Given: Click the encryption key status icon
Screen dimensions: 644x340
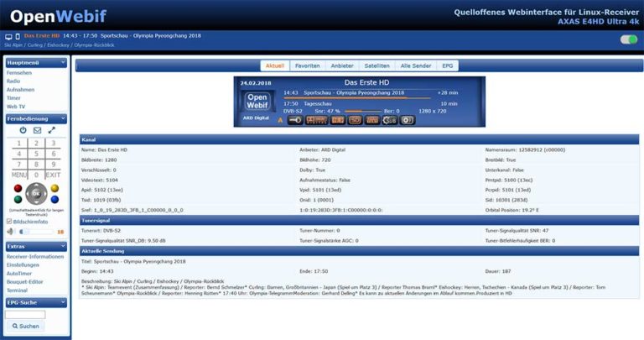Looking at the screenshot, I should 295,120.
